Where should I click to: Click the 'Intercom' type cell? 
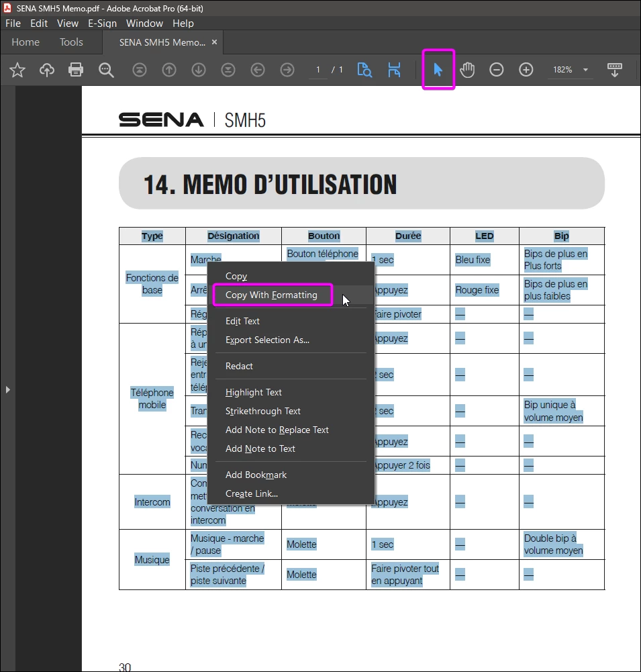(x=152, y=502)
